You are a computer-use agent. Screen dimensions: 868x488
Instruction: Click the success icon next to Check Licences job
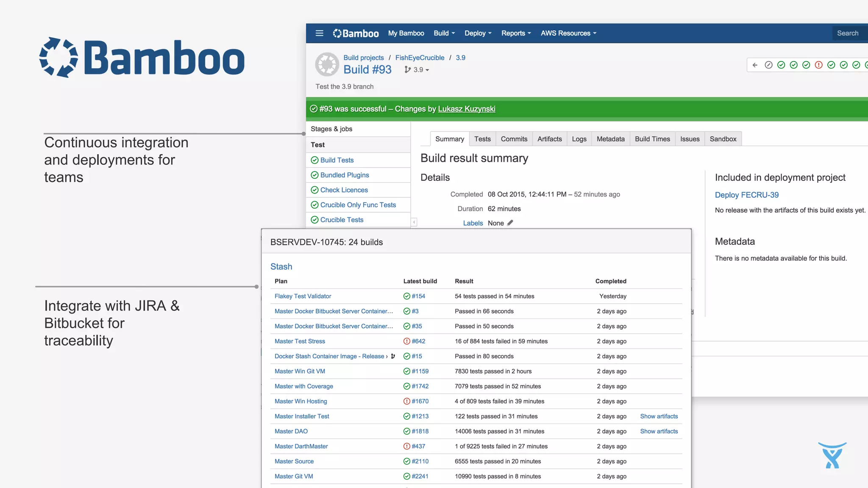(x=314, y=190)
